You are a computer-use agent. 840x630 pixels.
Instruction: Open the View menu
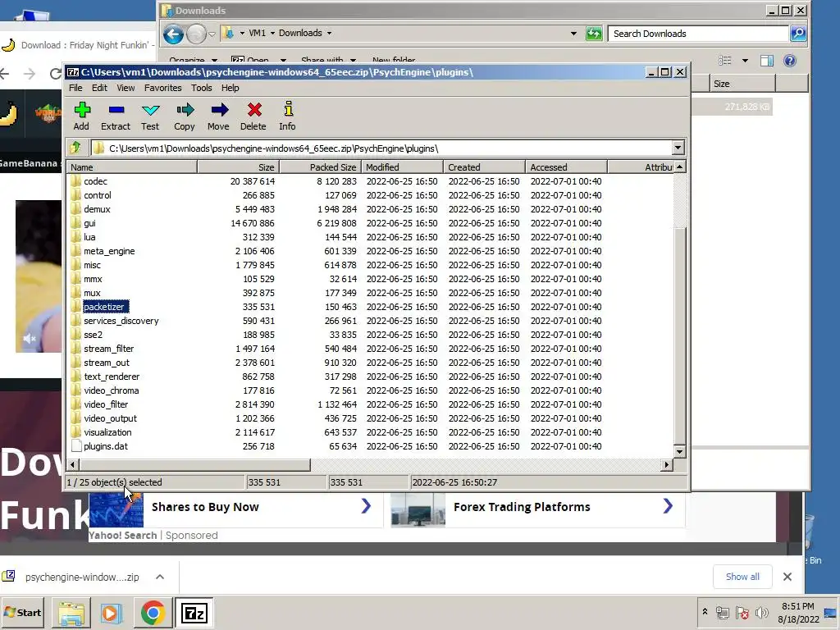[x=126, y=88]
